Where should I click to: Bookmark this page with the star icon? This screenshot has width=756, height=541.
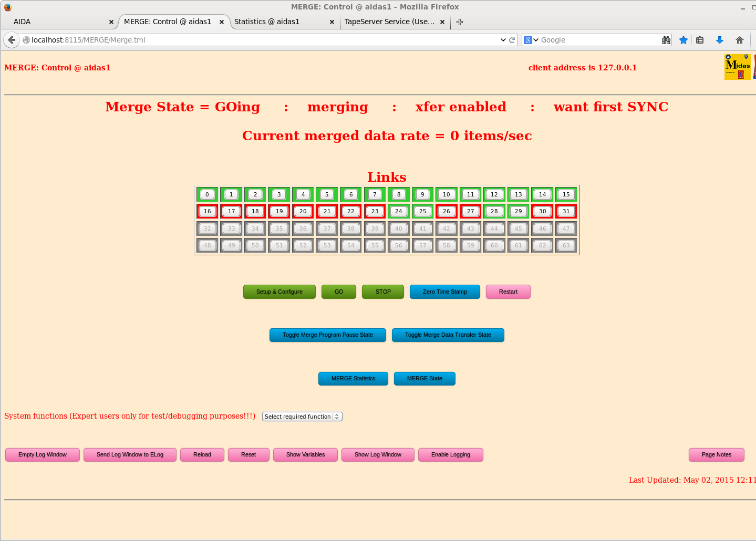click(x=683, y=40)
